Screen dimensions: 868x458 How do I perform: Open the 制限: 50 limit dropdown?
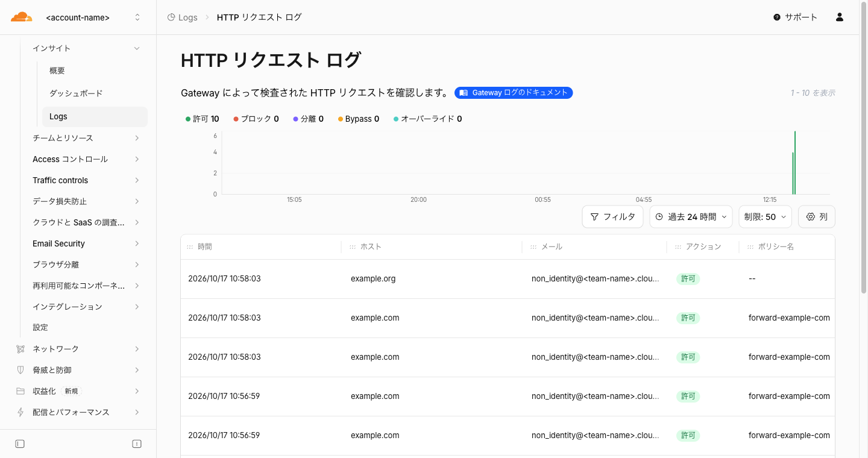point(766,217)
